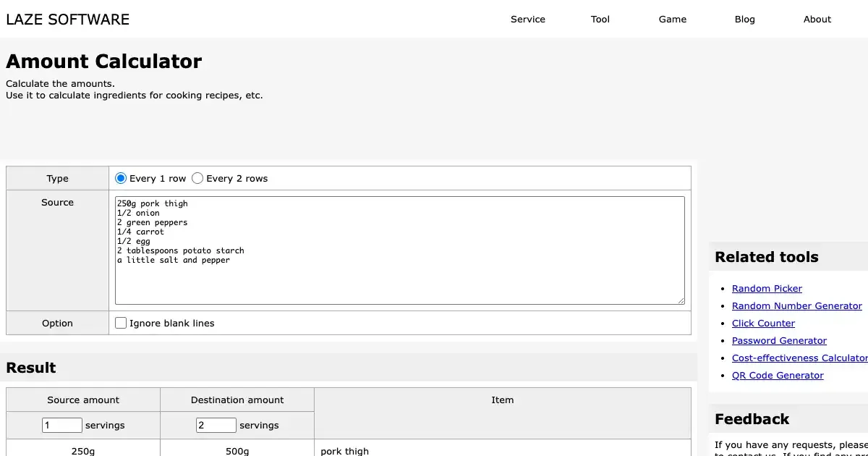Open the Tool menu item
This screenshot has height=456, width=868.
600,20
